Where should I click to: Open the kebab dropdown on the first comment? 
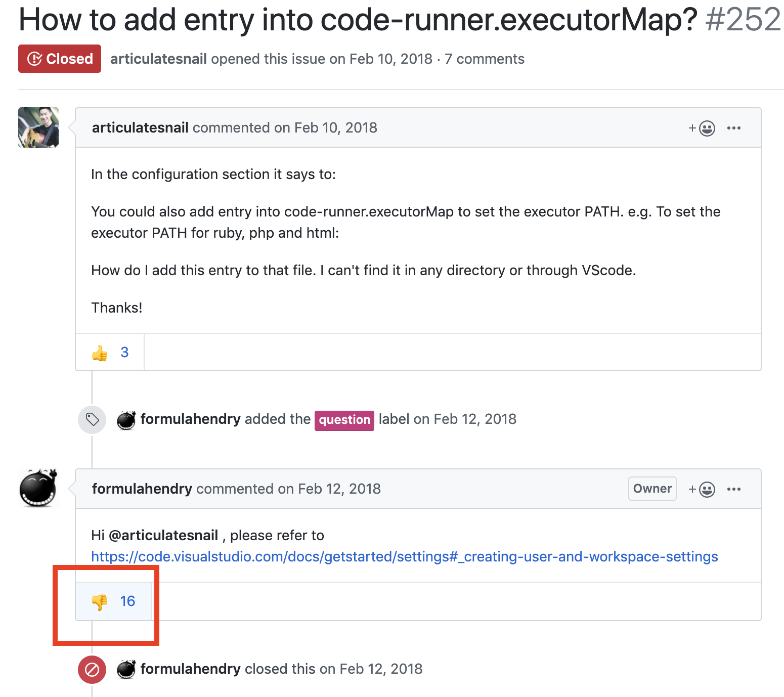coord(734,128)
